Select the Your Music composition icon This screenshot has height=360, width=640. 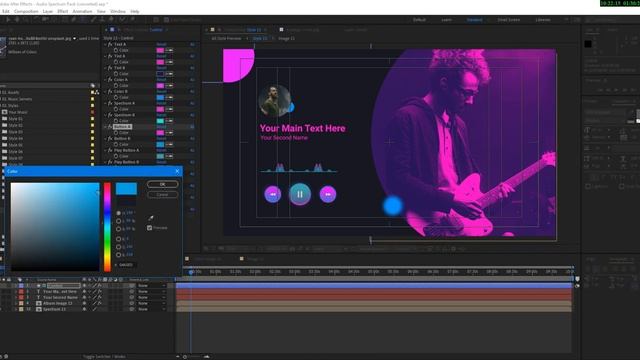[5, 112]
